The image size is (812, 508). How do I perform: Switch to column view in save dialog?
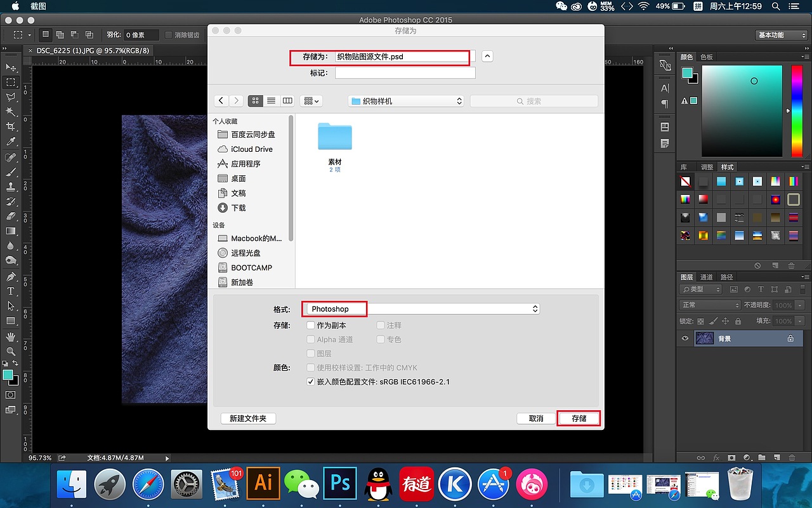pyautogui.click(x=287, y=101)
